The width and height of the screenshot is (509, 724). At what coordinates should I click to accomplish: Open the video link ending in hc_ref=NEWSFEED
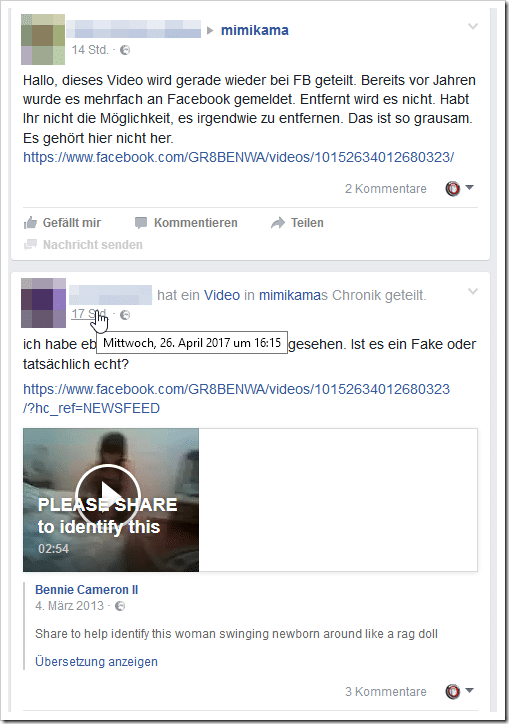tap(236, 399)
